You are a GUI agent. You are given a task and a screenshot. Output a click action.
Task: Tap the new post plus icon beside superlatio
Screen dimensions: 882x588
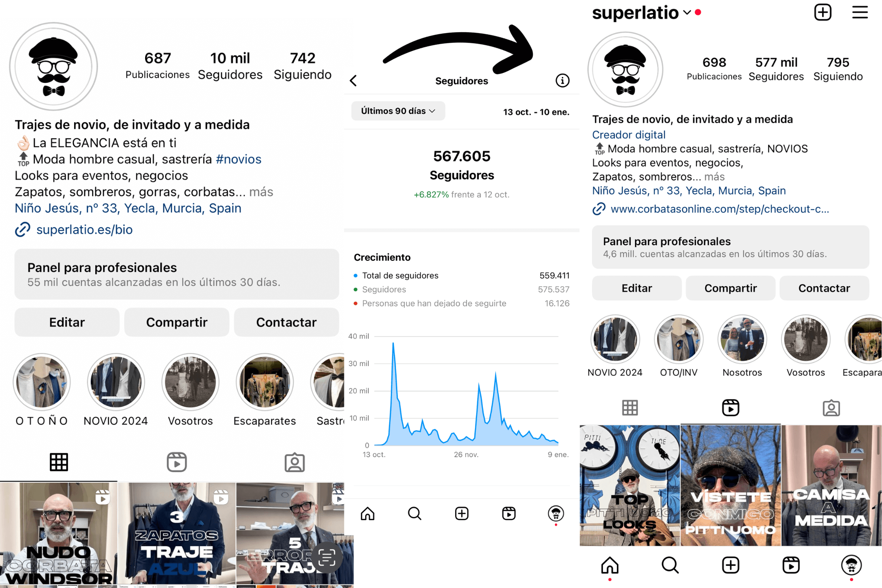pos(822,12)
